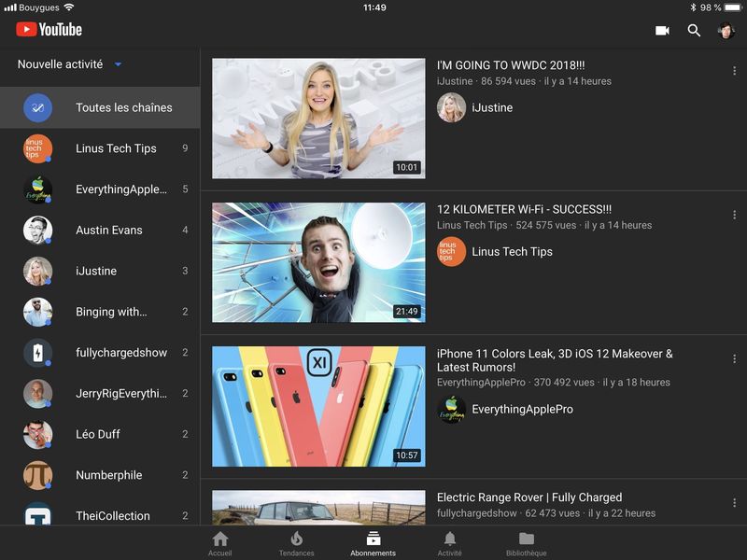Open Linus Tech Tips channel name under Wi-Fi video
The image size is (747, 560).
point(512,251)
